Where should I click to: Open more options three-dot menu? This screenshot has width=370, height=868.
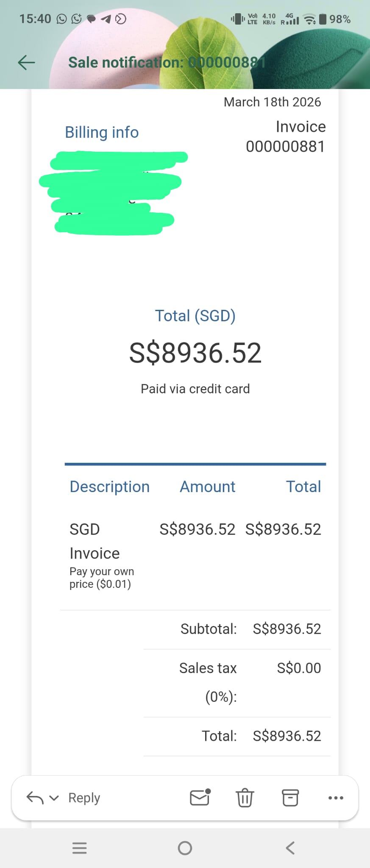click(x=336, y=798)
